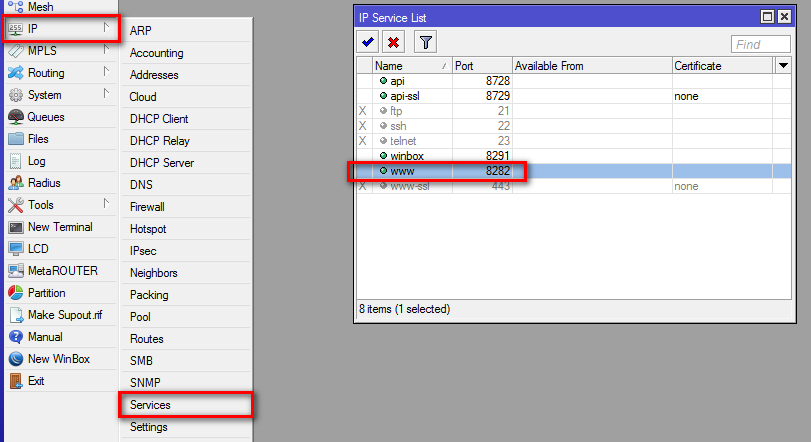811x442 pixels.
Task: Select Services in the IP submenu
Action: (x=150, y=405)
